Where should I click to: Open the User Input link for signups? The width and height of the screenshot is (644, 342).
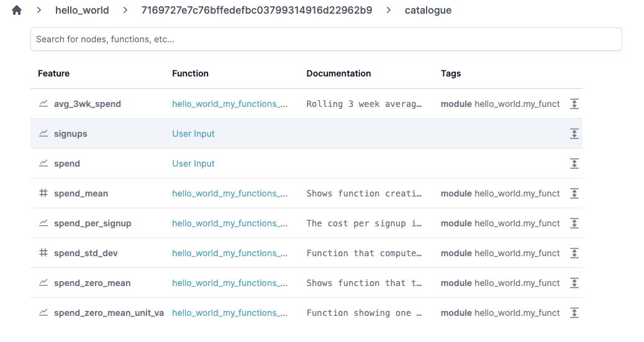tap(193, 134)
